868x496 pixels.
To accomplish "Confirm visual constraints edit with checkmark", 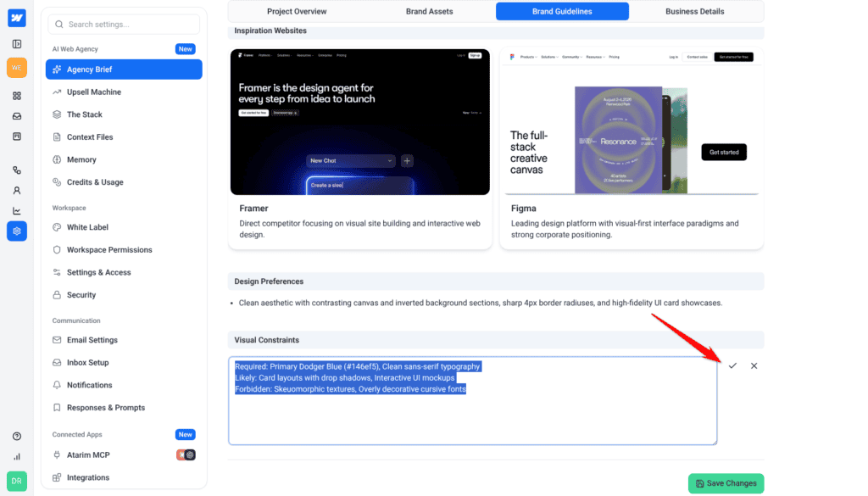I will (732, 366).
